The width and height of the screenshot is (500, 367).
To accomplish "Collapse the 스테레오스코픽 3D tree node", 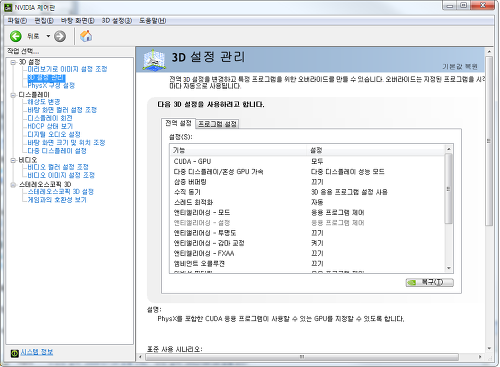I will coord(13,185).
